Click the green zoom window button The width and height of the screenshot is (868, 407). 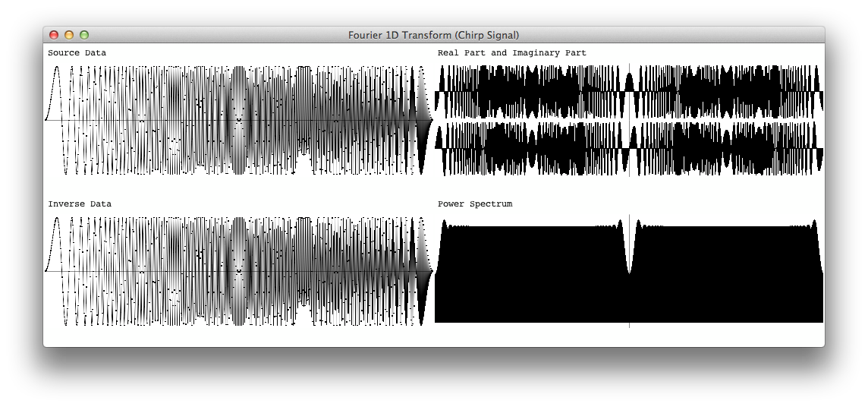click(84, 35)
